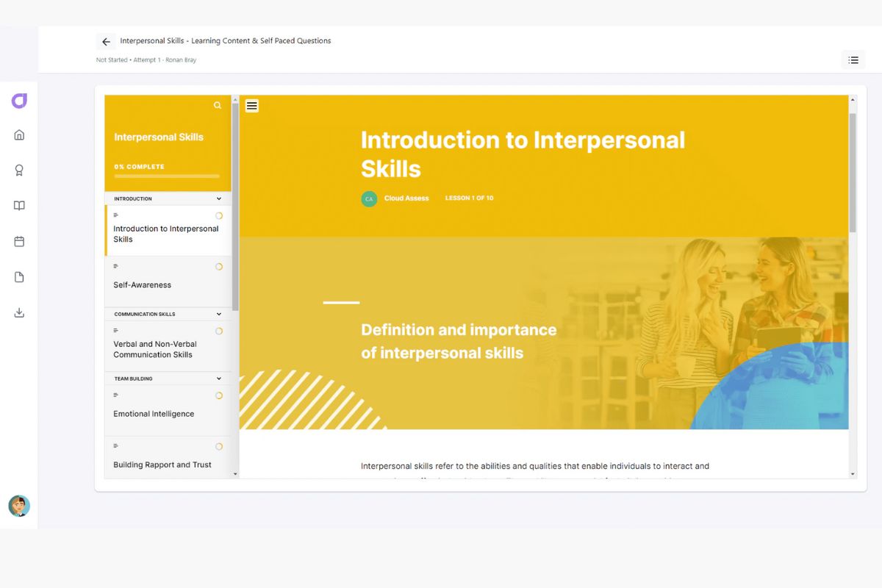Open the outline list icon at top right
The width and height of the screenshot is (882, 588).
(x=853, y=60)
